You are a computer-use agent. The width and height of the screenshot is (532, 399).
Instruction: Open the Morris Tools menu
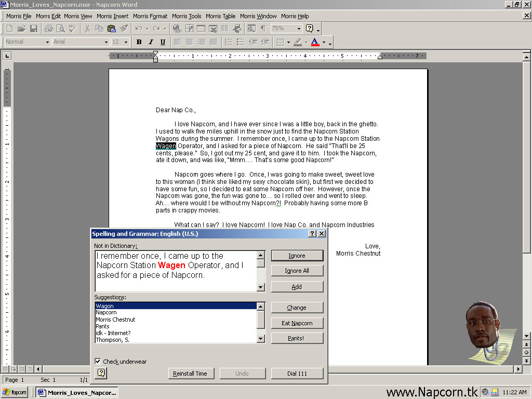[187, 16]
